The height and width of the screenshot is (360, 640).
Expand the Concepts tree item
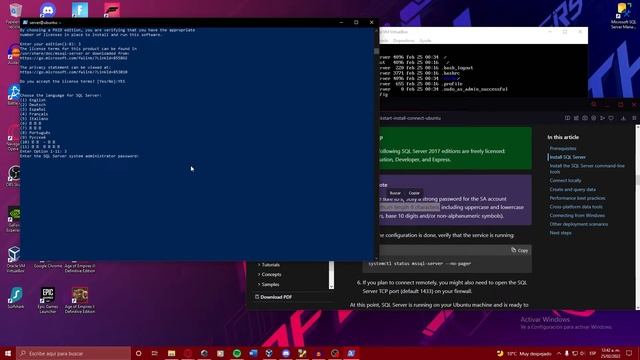click(269, 275)
